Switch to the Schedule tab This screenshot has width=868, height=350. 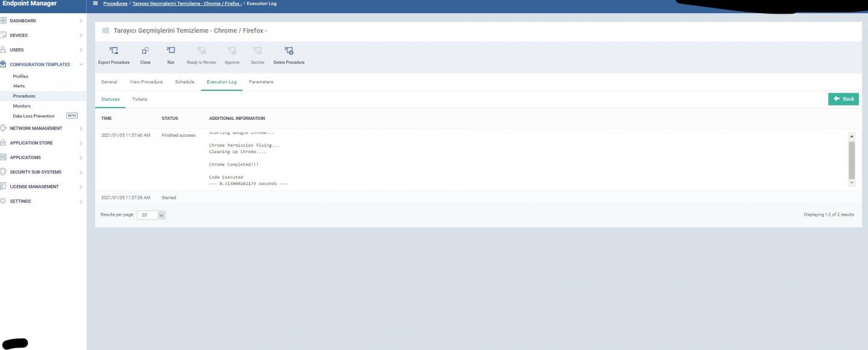click(x=184, y=82)
